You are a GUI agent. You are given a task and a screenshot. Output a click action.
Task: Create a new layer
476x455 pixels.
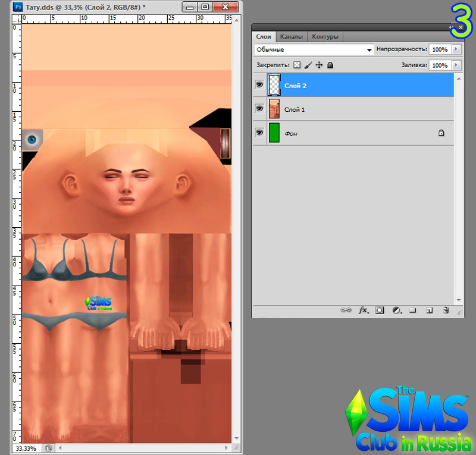[x=428, y=310]
